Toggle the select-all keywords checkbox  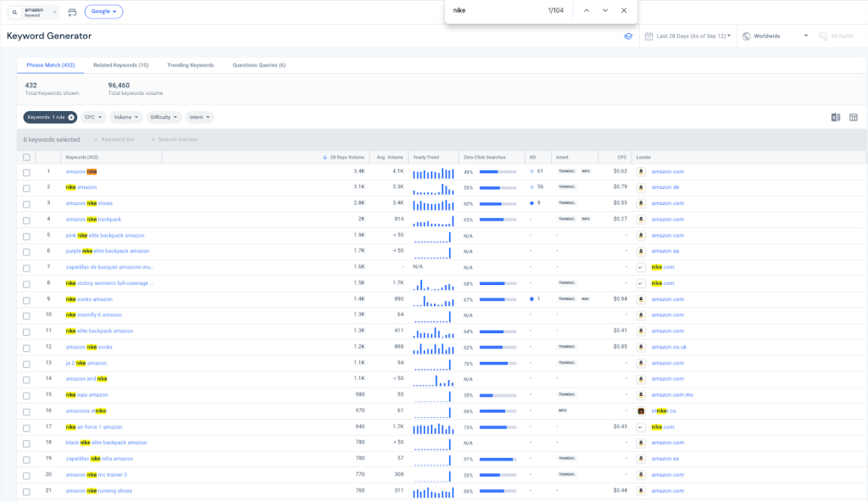[x=26, y=157]
